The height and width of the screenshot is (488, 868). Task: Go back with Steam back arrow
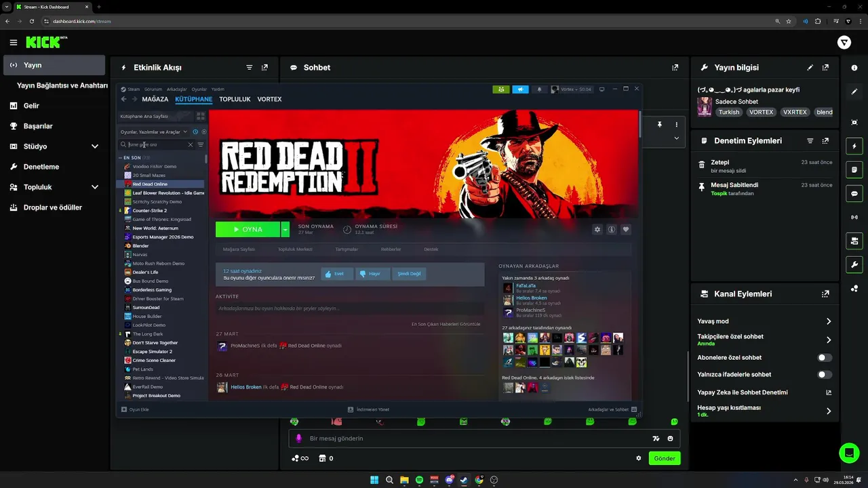(x=123, y=99)
